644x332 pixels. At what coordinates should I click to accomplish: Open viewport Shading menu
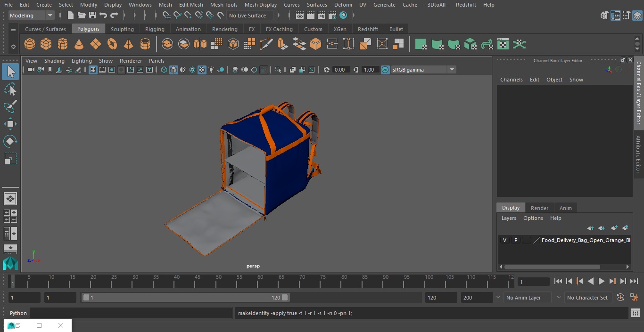54,61
